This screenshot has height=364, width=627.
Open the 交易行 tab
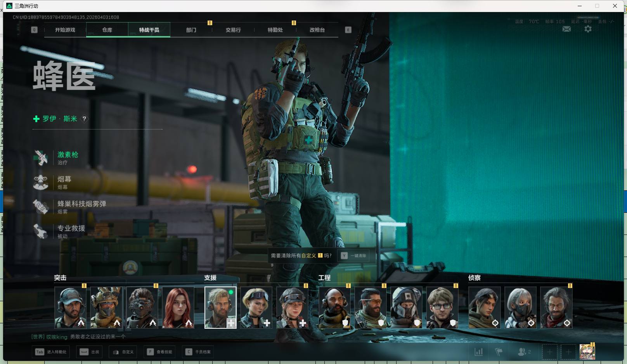coord(233,30)
